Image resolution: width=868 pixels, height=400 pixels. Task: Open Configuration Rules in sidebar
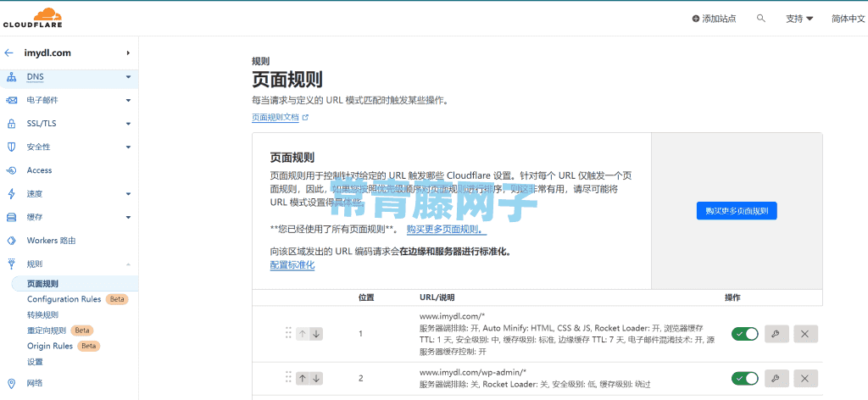pyautogui.click(x=64, y=299)
